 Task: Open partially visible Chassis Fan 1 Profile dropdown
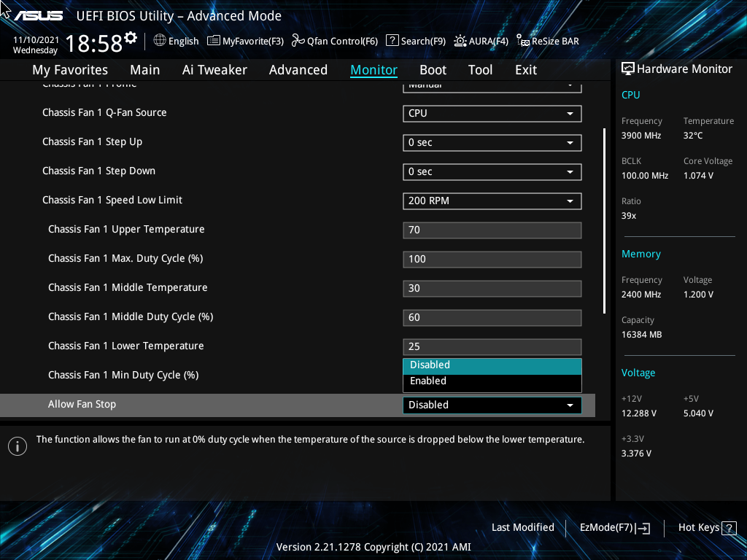(x=492, y=87)
